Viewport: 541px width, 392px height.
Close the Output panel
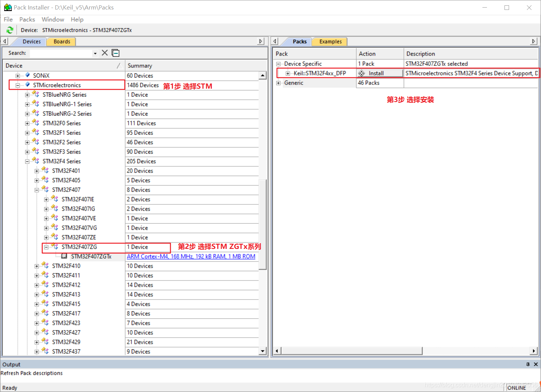[x=536, y=364]
